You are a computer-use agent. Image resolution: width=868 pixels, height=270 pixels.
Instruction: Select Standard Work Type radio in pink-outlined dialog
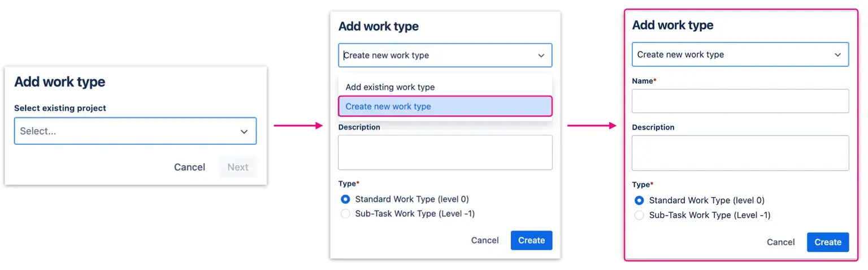pyautogui.click(x=639, y=200)
